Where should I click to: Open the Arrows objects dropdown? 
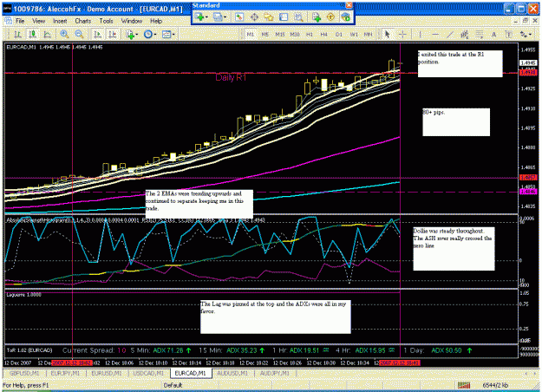526,34
